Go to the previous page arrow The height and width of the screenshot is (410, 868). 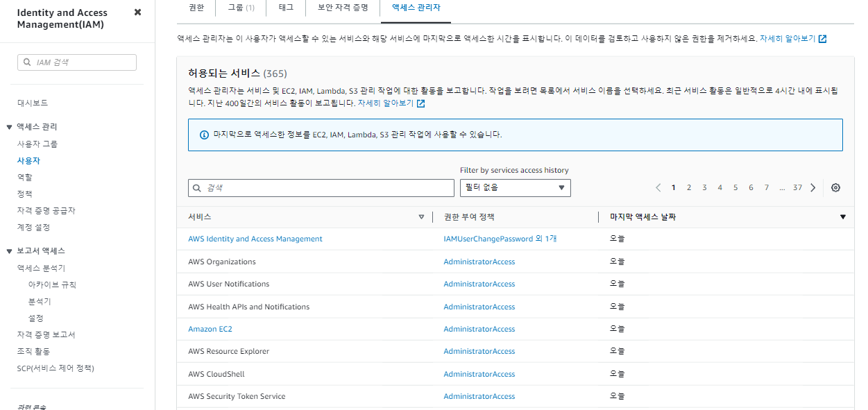point(658,188)
